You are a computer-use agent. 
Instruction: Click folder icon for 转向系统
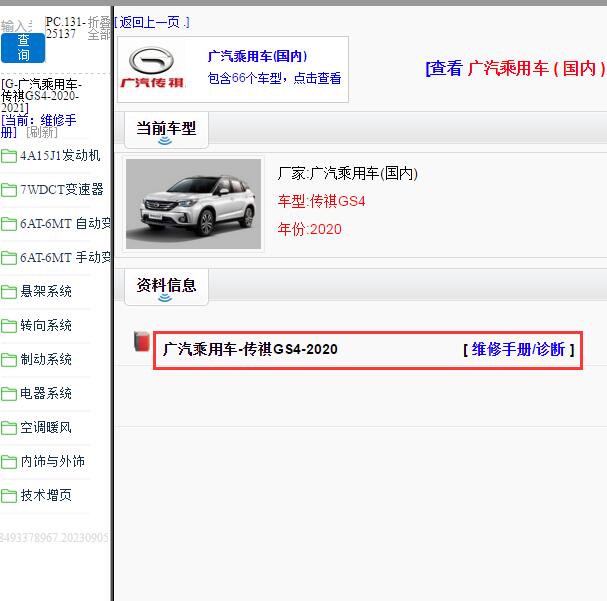coord(9,326)
